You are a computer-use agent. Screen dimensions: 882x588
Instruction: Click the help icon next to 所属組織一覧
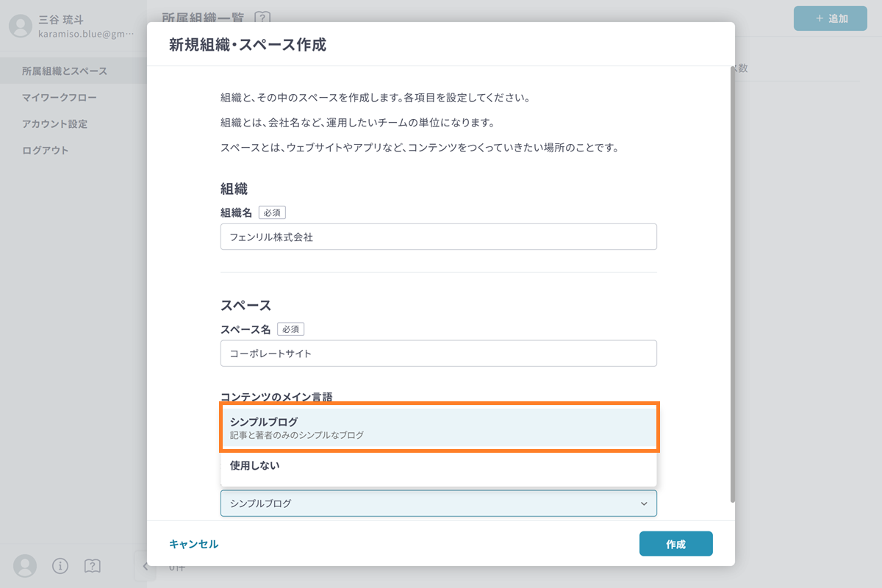click(262, 18)
